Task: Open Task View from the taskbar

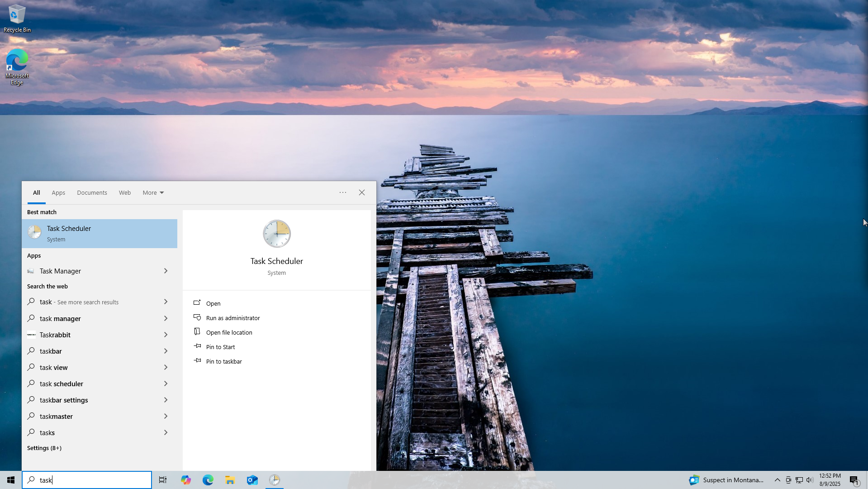Action: tap(163, 480)
